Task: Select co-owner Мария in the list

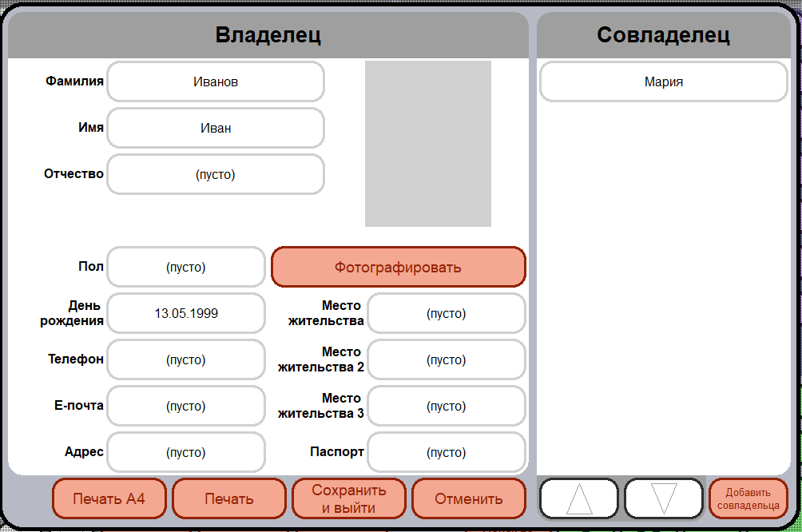Action: [x=663, y=81]
